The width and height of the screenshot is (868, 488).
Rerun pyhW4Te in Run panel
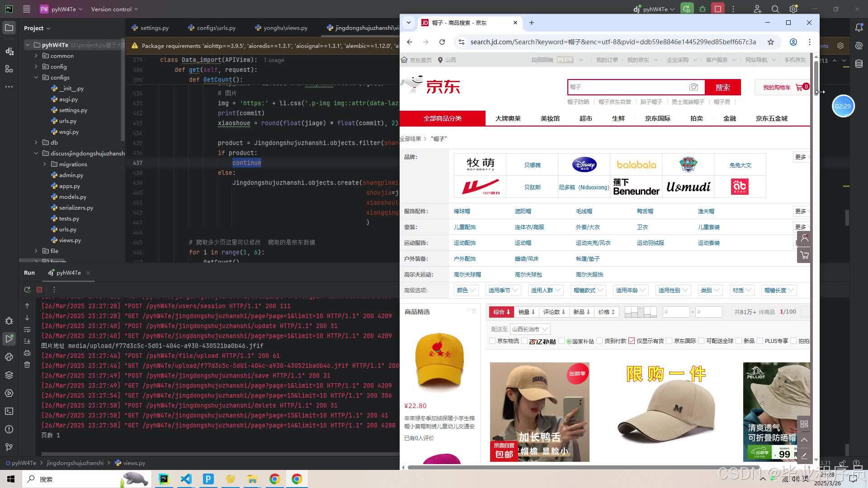click(x=27, y=290)
